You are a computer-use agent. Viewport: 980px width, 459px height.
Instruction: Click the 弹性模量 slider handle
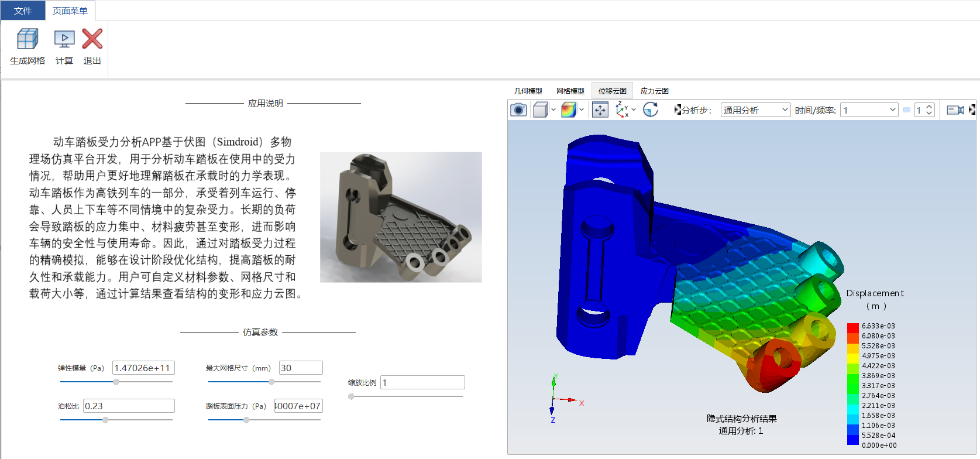(x=116, y=382)
